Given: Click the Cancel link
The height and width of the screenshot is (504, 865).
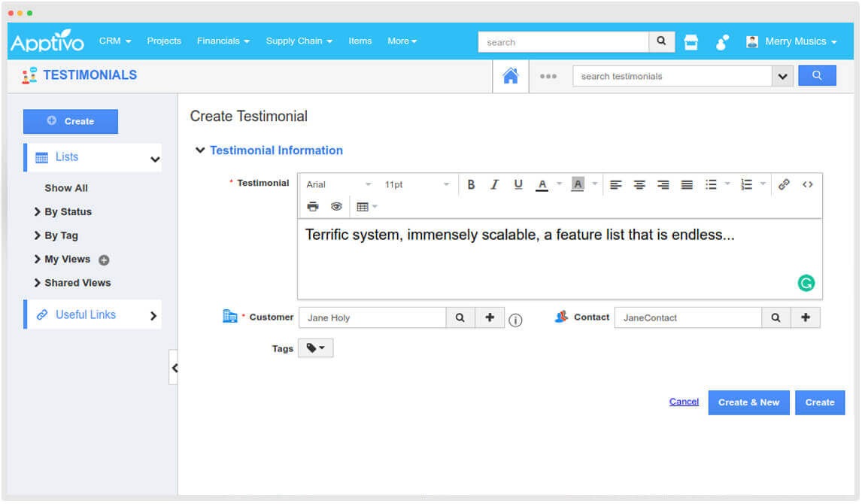Looking at the screenshot, I should coord(684,401).
